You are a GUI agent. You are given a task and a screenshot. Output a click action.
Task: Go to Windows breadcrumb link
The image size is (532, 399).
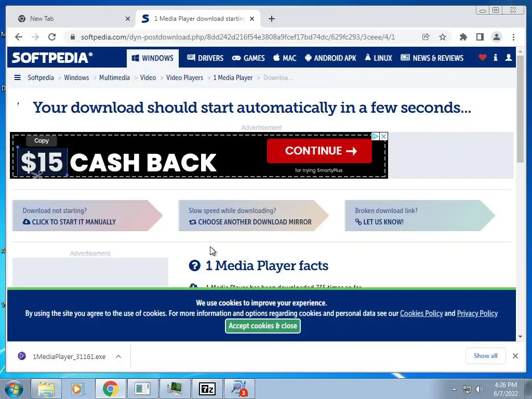point(76,78)
